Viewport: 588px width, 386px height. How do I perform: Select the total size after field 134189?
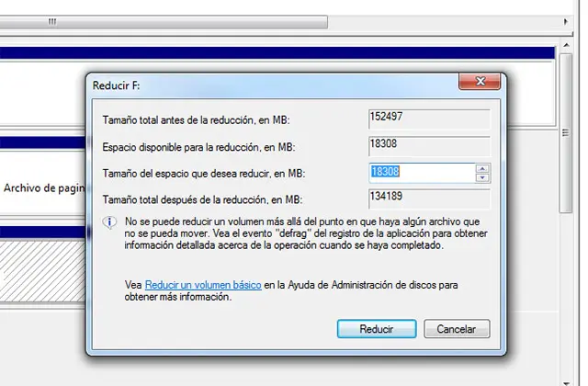click(x=428, y=199)
